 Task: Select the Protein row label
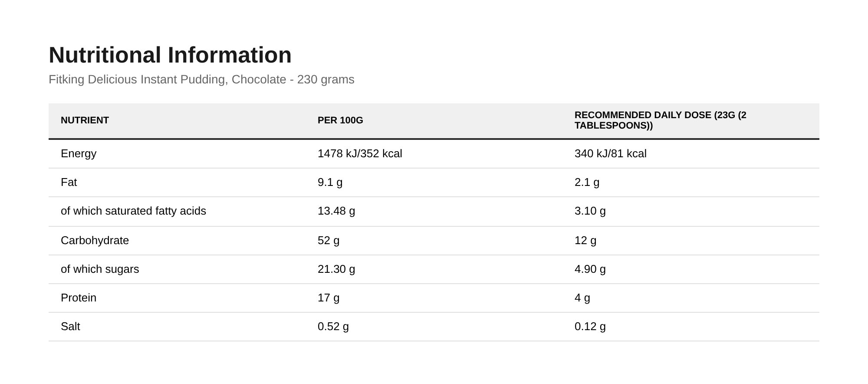(x=79, y=298)
